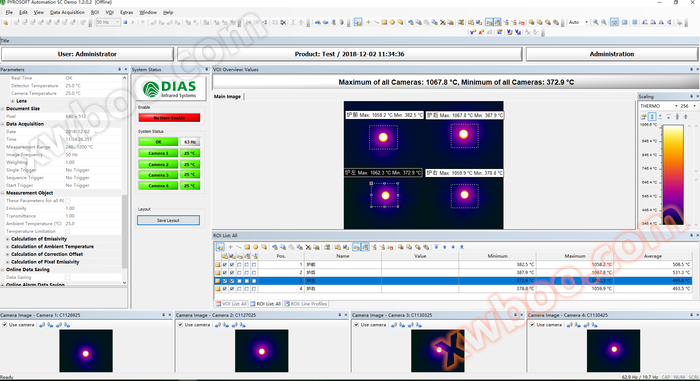
Task: Toggle Use camera checkbox for Camera 4
Action: click(x=532, y=325)
